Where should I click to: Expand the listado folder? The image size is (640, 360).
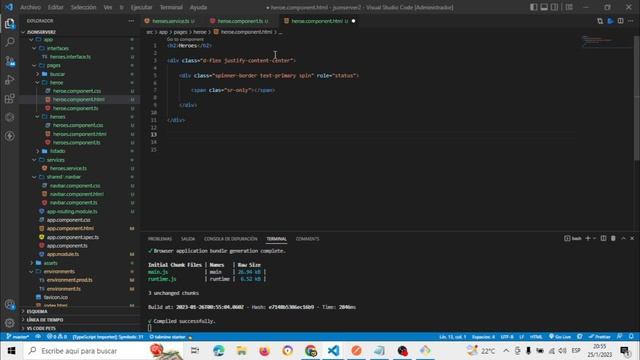[x=38, y=151]
